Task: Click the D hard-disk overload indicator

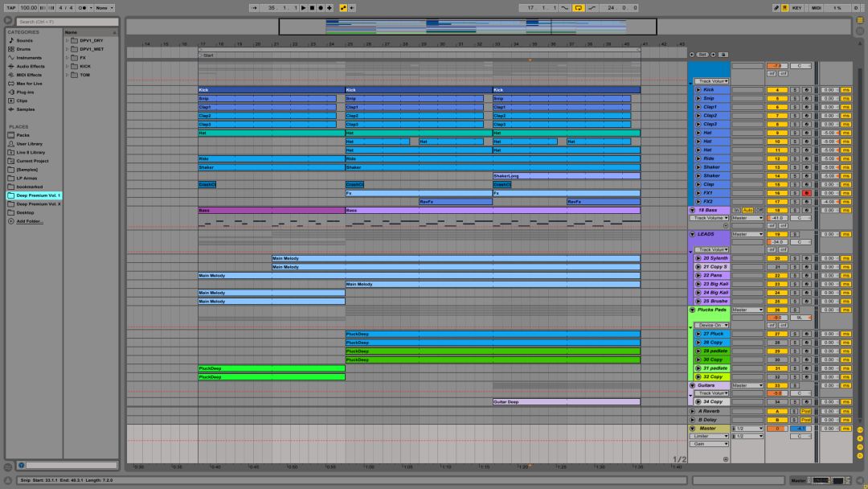Action: pos(856,8)
